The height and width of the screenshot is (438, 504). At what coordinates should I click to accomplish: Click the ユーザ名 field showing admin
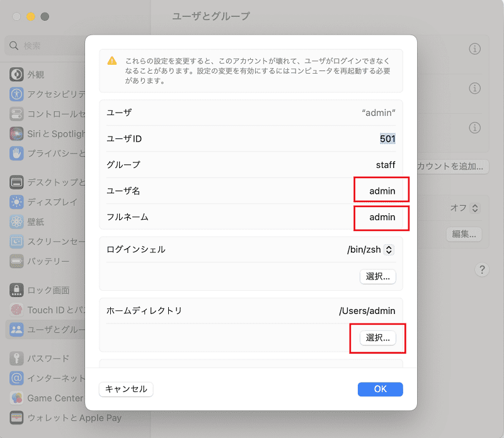[382, 191]
